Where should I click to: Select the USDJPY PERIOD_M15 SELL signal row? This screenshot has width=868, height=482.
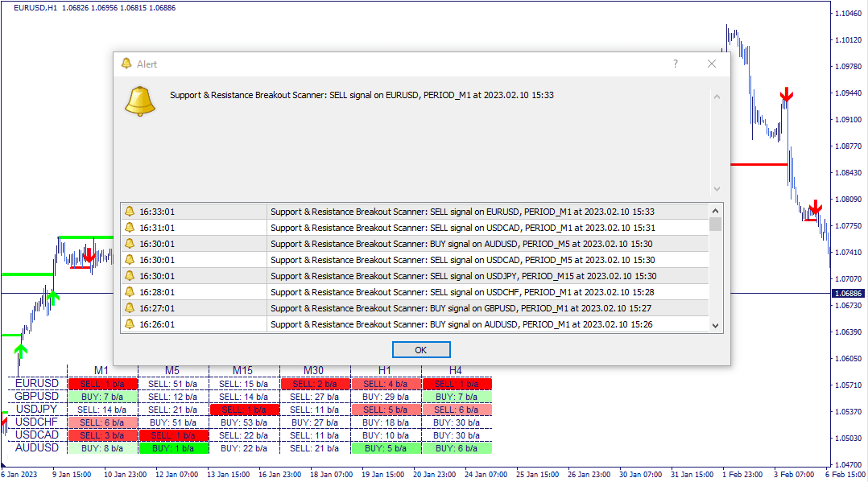coord(461,276)
